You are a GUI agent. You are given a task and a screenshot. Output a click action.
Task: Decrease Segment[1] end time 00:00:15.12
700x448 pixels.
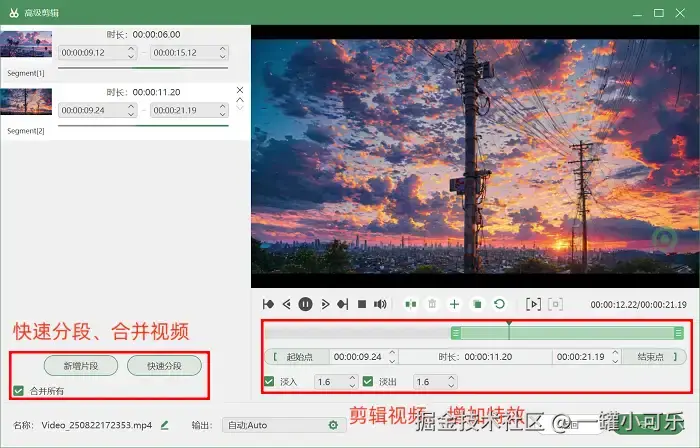click(223, 56)
